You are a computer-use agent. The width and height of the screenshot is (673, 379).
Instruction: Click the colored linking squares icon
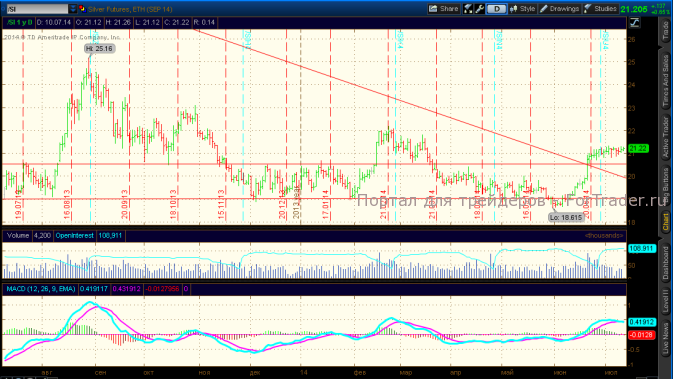[82, 9]
